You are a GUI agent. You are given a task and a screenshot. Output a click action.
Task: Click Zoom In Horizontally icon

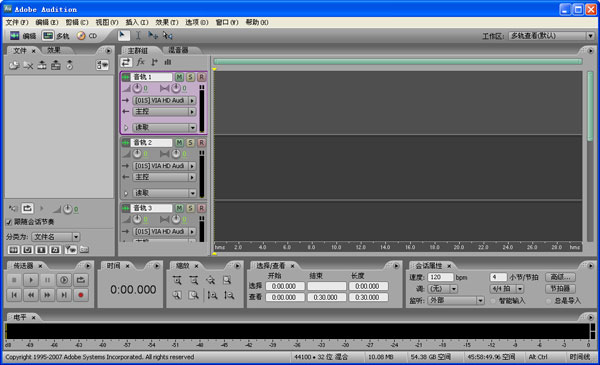177,280
